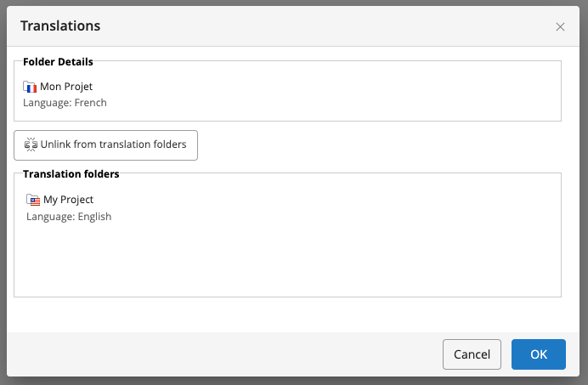Click the French flag folder icon
Viewport: 588px width, 385px height.
pos(30,87)
